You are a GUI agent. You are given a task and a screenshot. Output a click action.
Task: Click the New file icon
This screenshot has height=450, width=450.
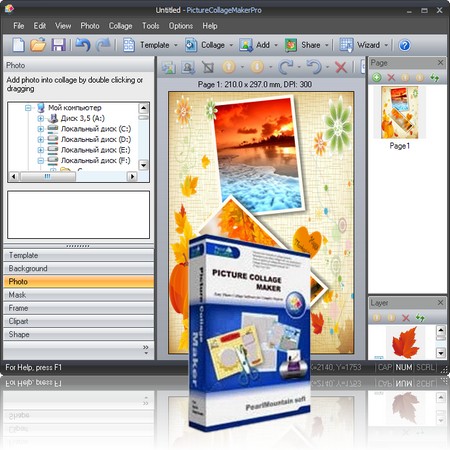click(x=18, y=45)
